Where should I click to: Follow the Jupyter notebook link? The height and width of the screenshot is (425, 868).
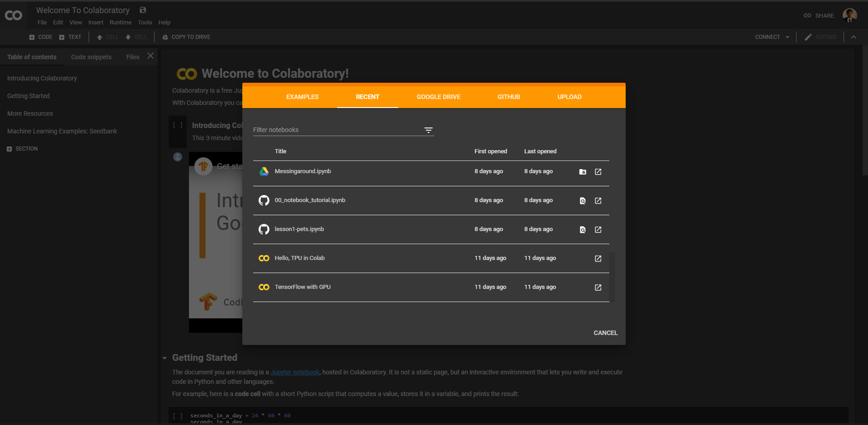295,372
